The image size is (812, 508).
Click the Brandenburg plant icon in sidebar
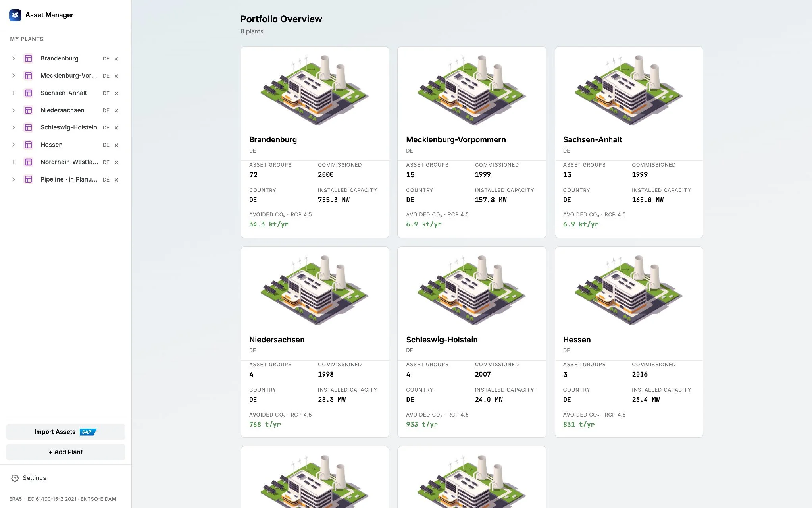coord(28,58)
